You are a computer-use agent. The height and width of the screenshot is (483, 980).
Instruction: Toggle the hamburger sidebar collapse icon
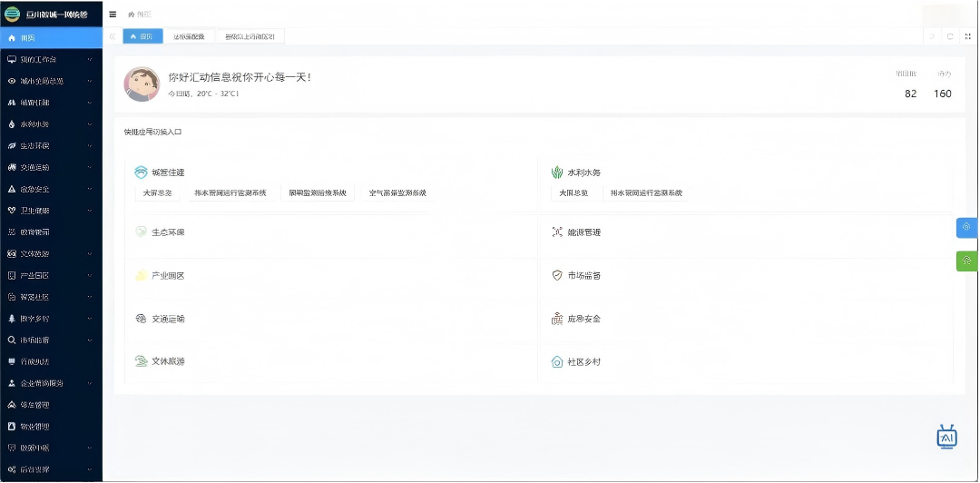point(113,15)
